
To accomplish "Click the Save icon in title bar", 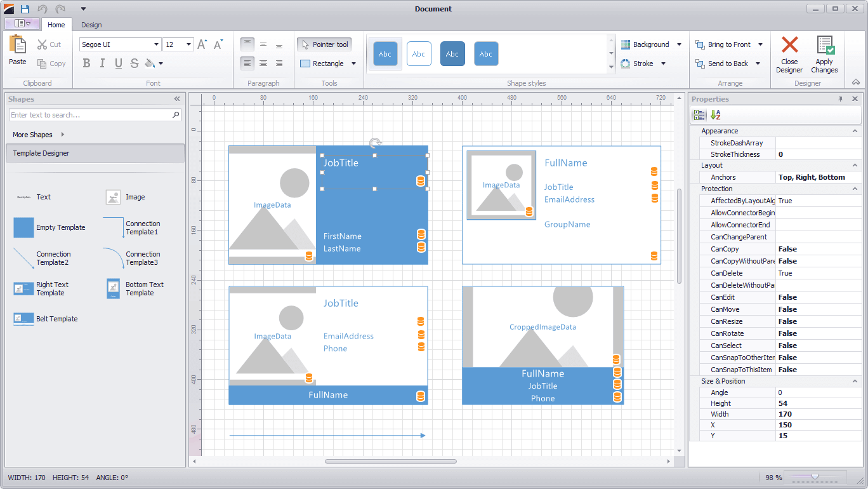I will [25, 9].
